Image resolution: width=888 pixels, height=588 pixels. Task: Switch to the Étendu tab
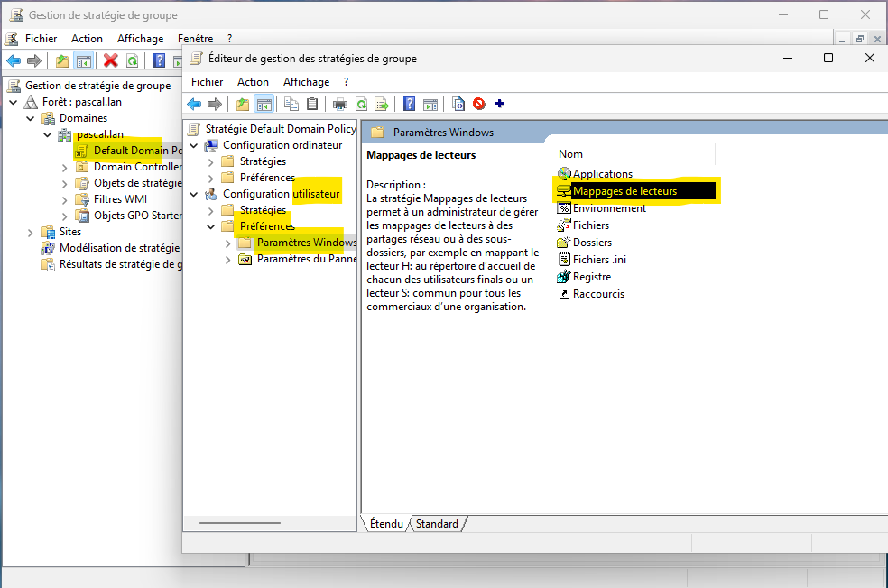pyautogui.click(x=386, y=523)
